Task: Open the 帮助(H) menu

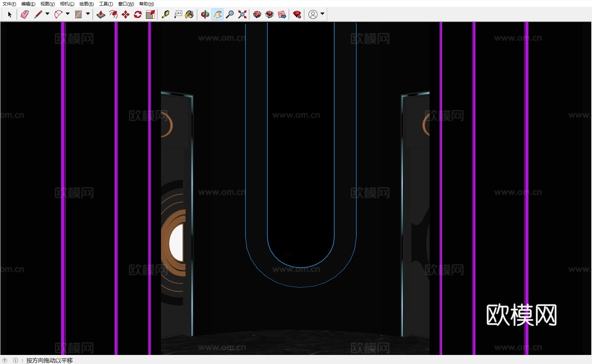Action: [x=147, y=4]
